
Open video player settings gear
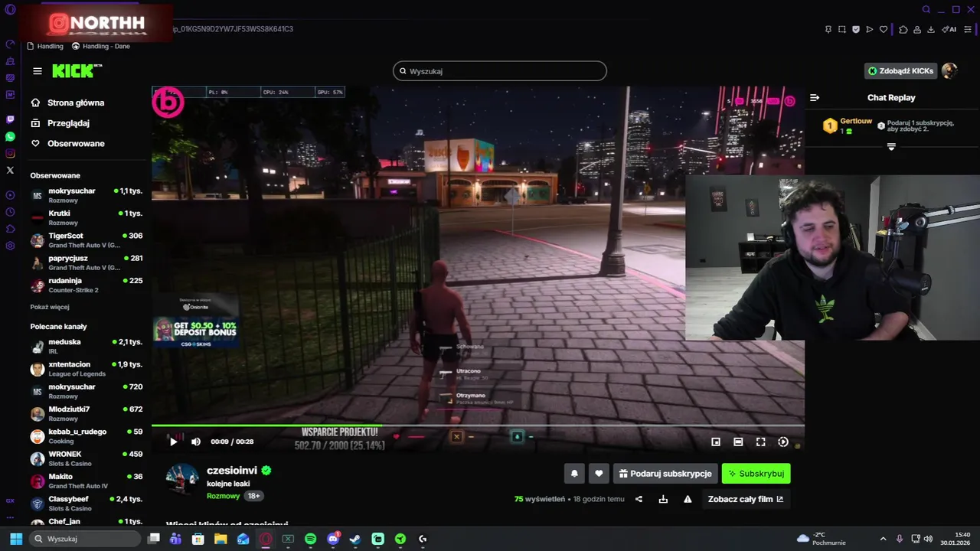click(x=782, y=442)
